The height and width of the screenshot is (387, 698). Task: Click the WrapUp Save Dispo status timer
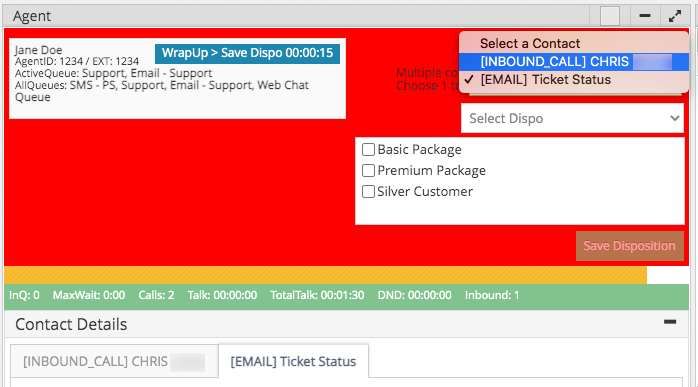[x=248, y=53]
